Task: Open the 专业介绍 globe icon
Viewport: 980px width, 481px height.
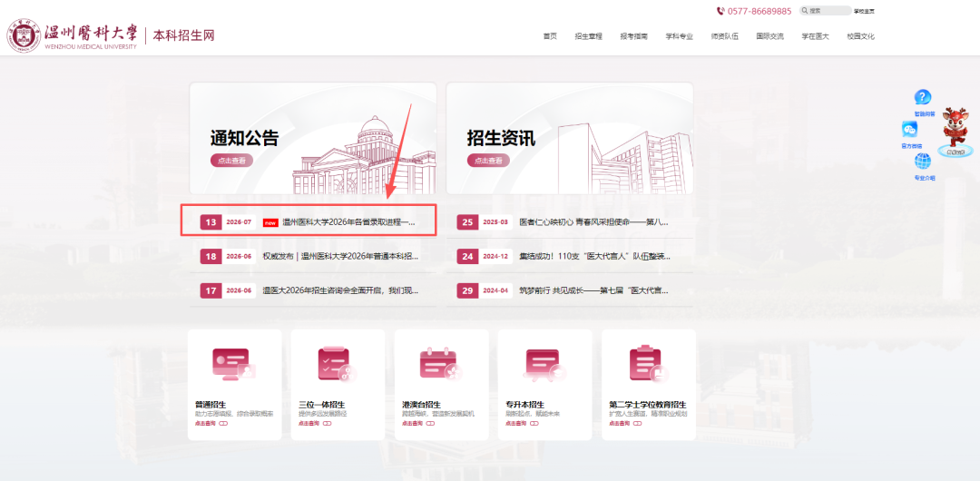Action: pyautogui.click(x=923, y=162)
